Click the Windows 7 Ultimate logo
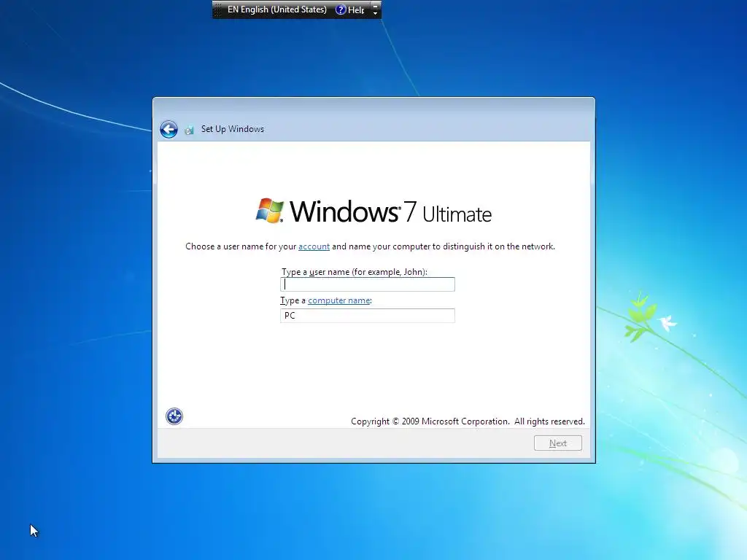The height and width of the screenshot is (560, 747). pos(373,211)
